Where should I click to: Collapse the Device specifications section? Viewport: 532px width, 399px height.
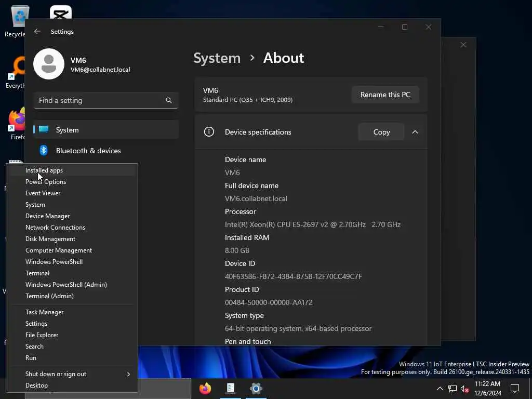tap(415, 132)
